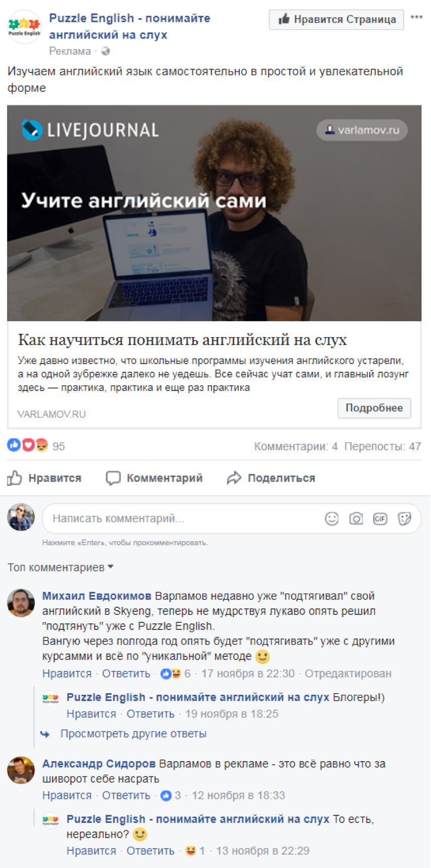
Task: Click the Puzzle English page avatar
Action: pyautogui.click(x=24, y=26)
